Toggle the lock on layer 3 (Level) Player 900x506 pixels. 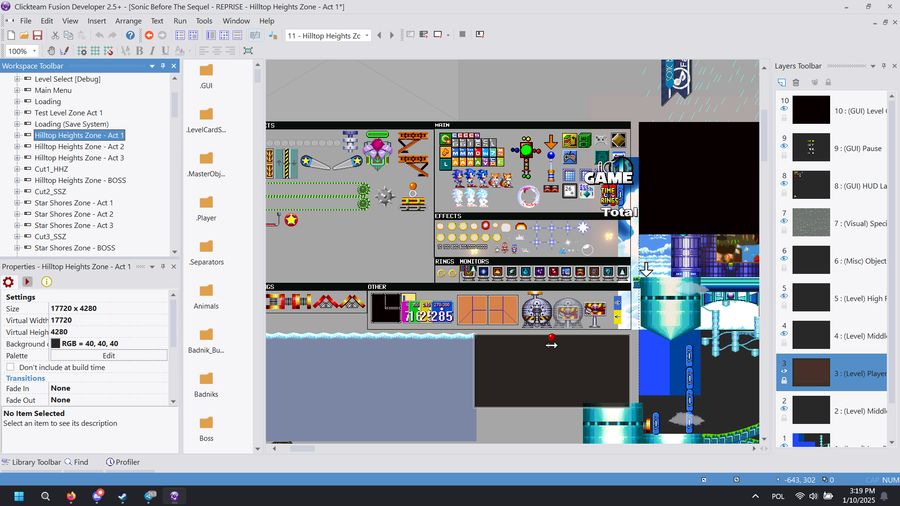pyautogui.click(x=784, y=380)
